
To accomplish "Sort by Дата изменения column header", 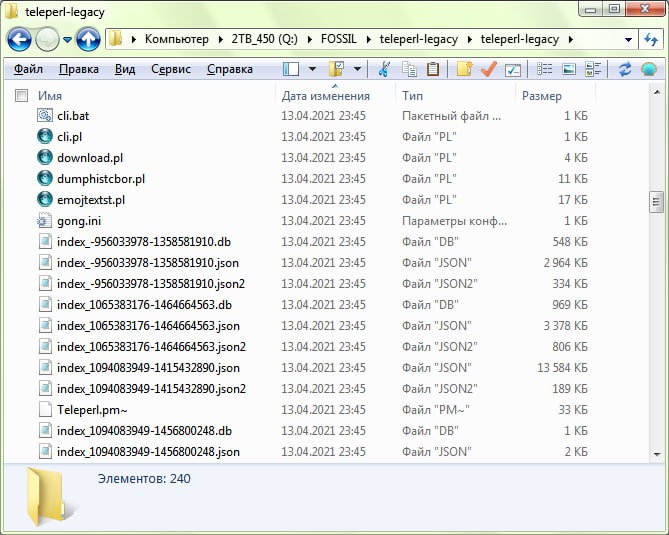I will coord(326,96).
